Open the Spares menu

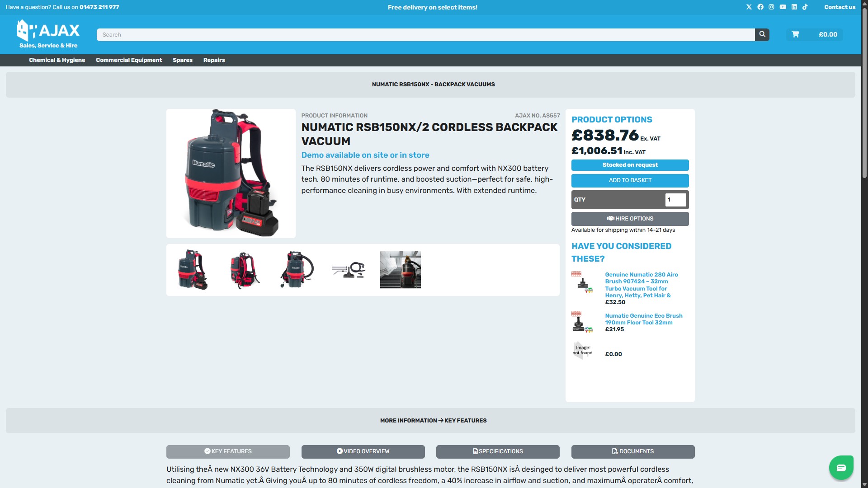click(183, 60)
